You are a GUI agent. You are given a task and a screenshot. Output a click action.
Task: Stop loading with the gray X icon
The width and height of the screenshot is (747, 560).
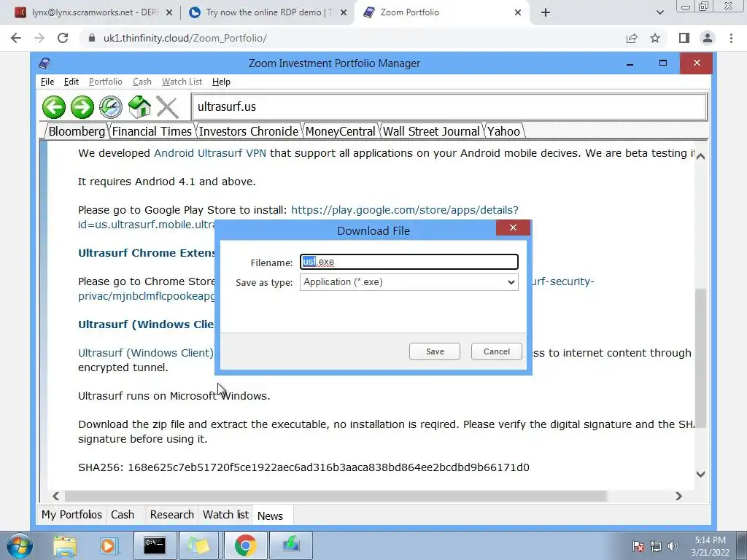[x=167, y=107]
